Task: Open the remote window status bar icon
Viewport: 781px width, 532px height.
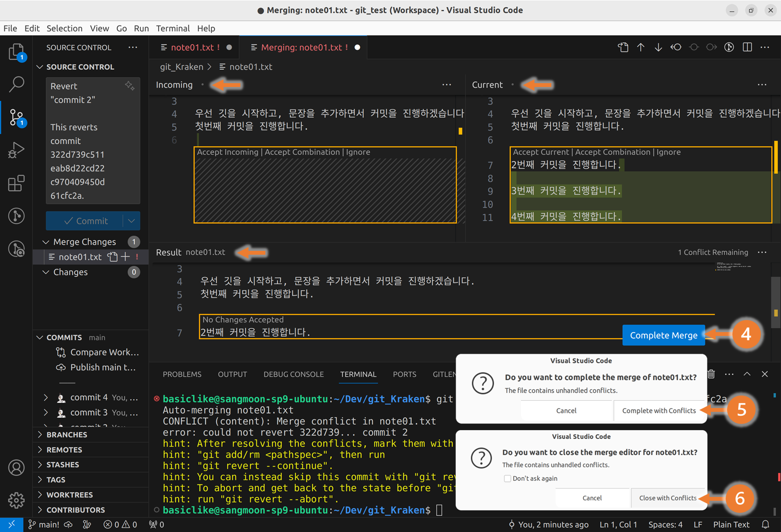Action: 12,524
